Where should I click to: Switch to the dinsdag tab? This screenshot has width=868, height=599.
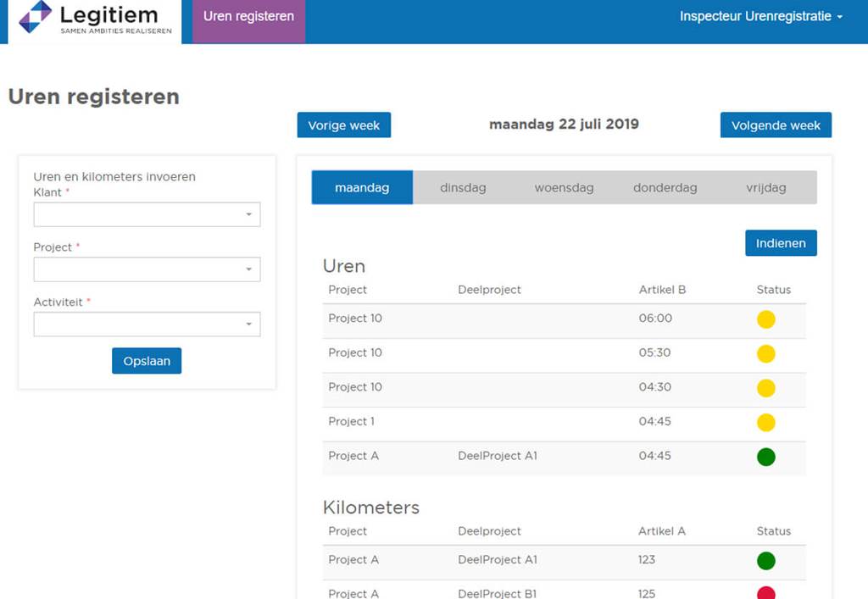click(463, 188)
